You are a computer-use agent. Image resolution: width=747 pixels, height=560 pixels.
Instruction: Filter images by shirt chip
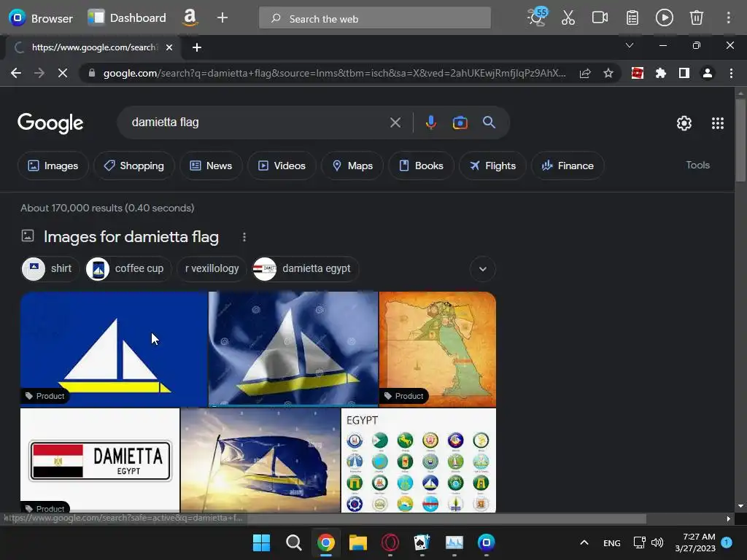pos(50,269)
